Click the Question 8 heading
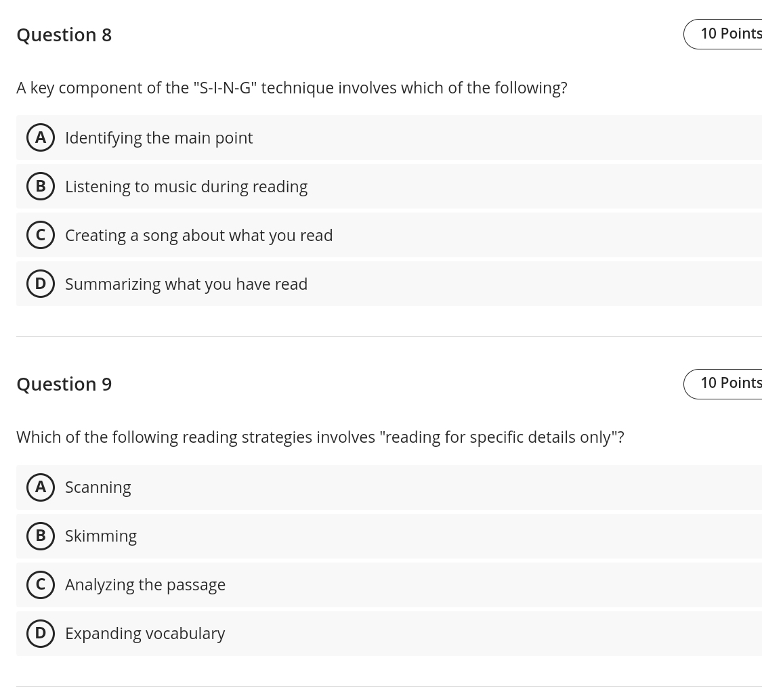The image size is (762, 700). point(64,35)
